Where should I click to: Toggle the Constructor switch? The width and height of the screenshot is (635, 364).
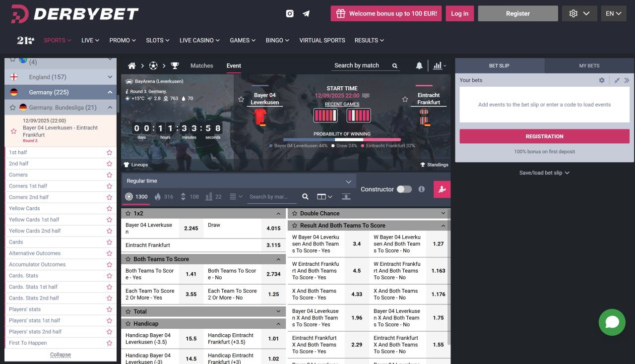[x=404, y=189]
